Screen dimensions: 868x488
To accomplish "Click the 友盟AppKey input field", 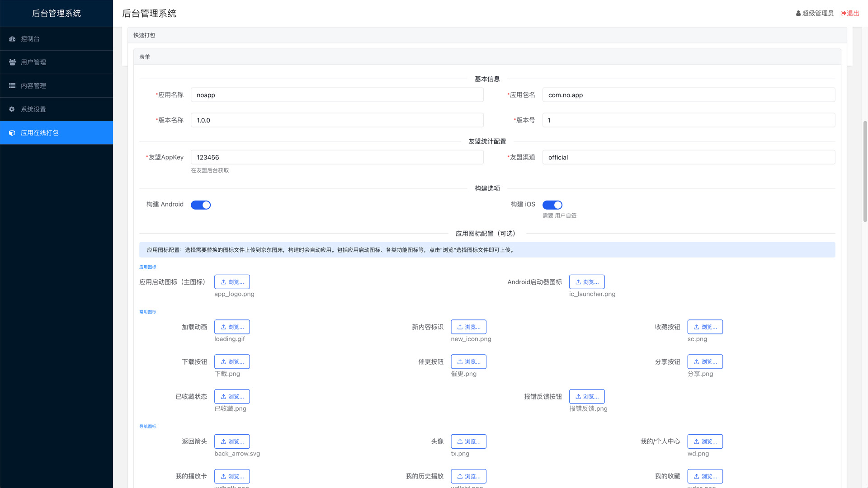I will 337,157.
